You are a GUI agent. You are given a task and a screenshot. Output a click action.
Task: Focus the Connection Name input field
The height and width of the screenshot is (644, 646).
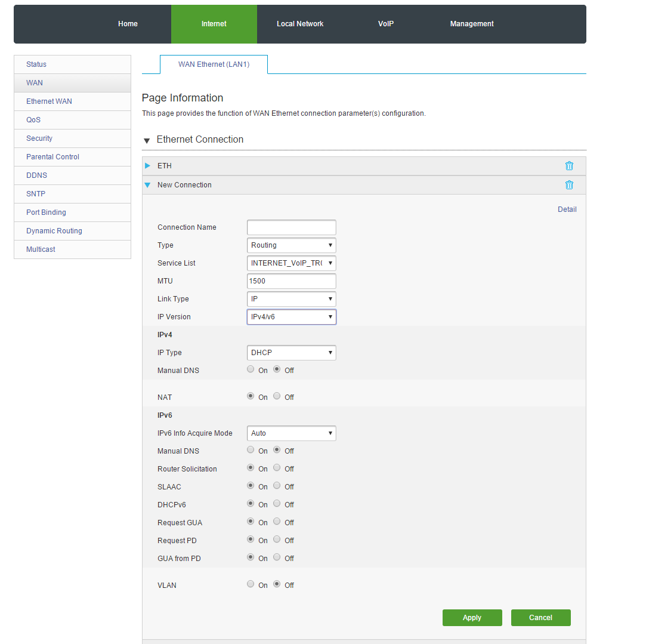pyautogui.click(x=291, y=227)
